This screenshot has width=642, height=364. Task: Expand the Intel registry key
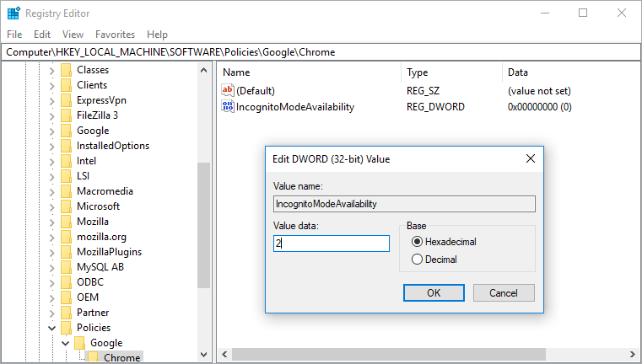pyautogui.click(x=51, y=161)
